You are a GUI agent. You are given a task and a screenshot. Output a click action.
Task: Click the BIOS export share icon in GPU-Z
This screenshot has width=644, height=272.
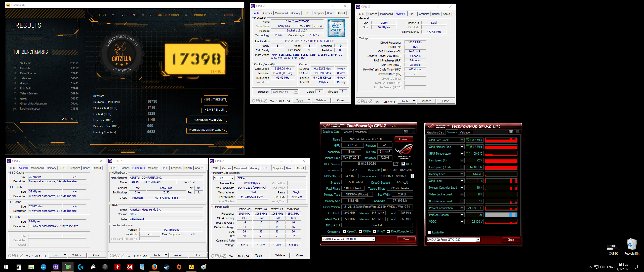point(396,163)
